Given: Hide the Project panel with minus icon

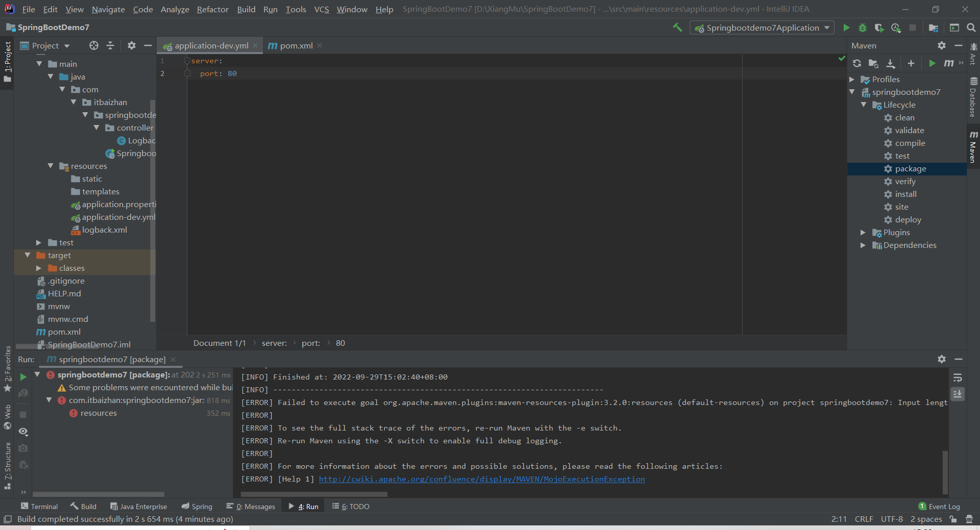Looking at the screenshot, I should pyautogui.click(x=148, y=45).
